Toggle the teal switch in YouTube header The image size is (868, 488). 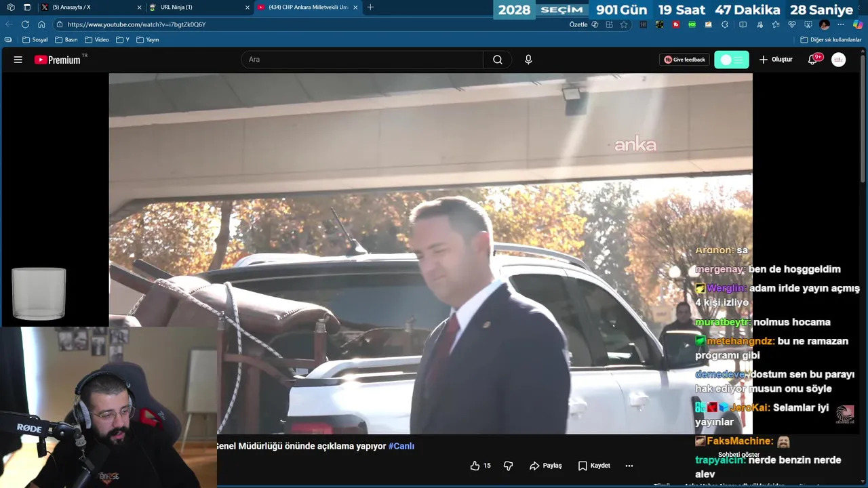tap(732, 60)
